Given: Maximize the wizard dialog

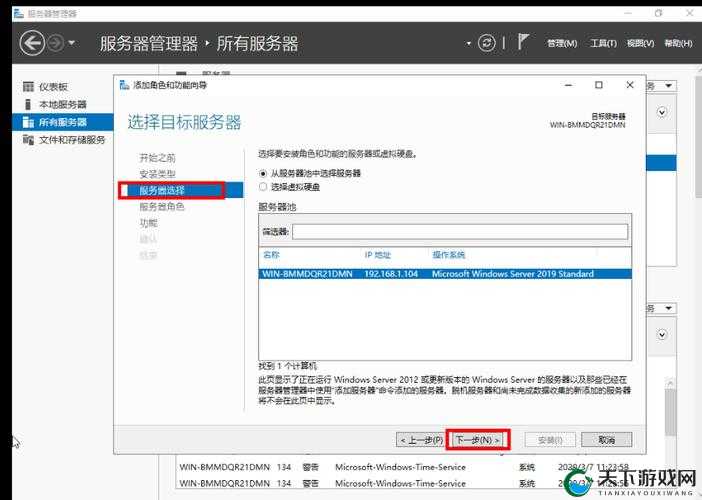Looking at the screenshot, I should 599,85.
